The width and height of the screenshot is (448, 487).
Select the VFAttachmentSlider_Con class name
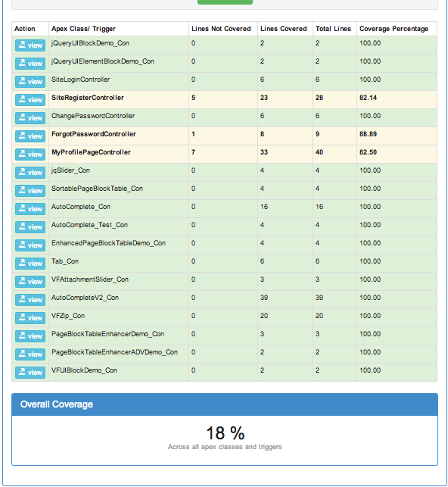click(x=90, y=279)
